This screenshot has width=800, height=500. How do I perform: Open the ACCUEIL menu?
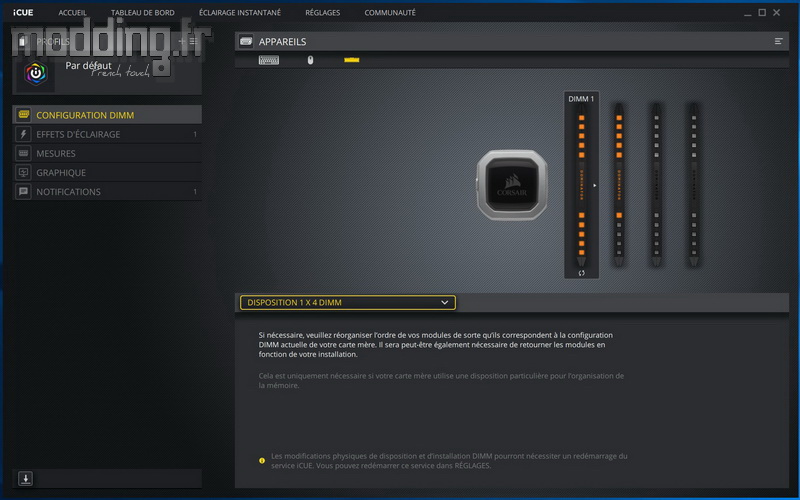tap(72, 12)
